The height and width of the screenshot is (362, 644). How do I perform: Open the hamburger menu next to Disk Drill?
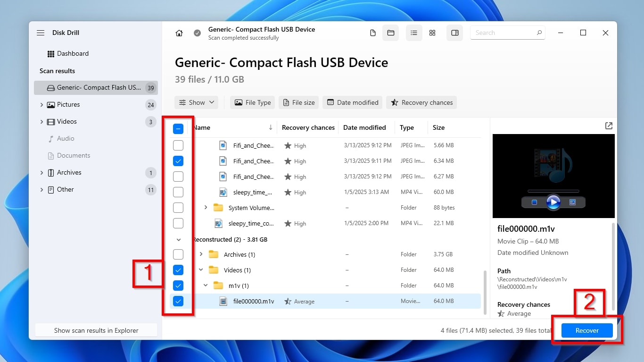coord(41,33)
